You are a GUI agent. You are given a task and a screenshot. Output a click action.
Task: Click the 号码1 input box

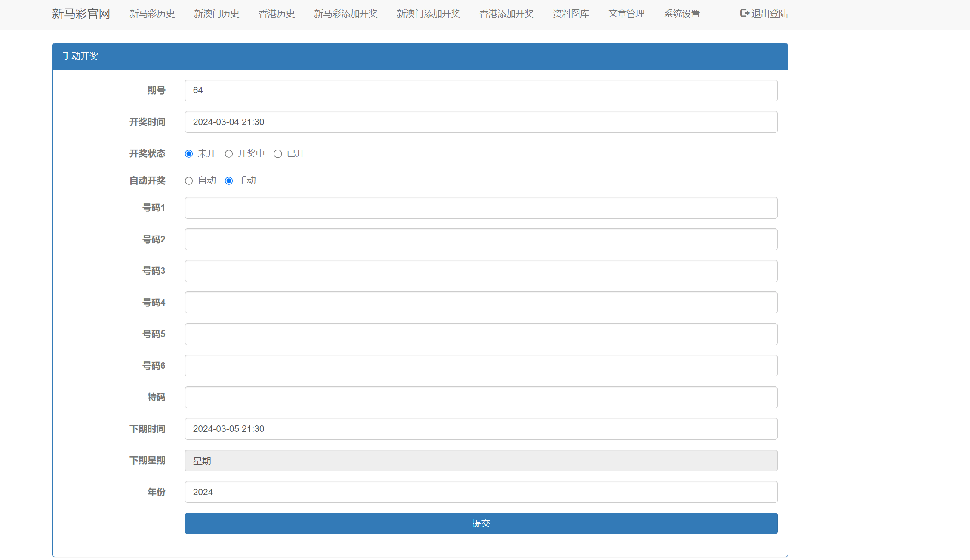coord(481,208)
